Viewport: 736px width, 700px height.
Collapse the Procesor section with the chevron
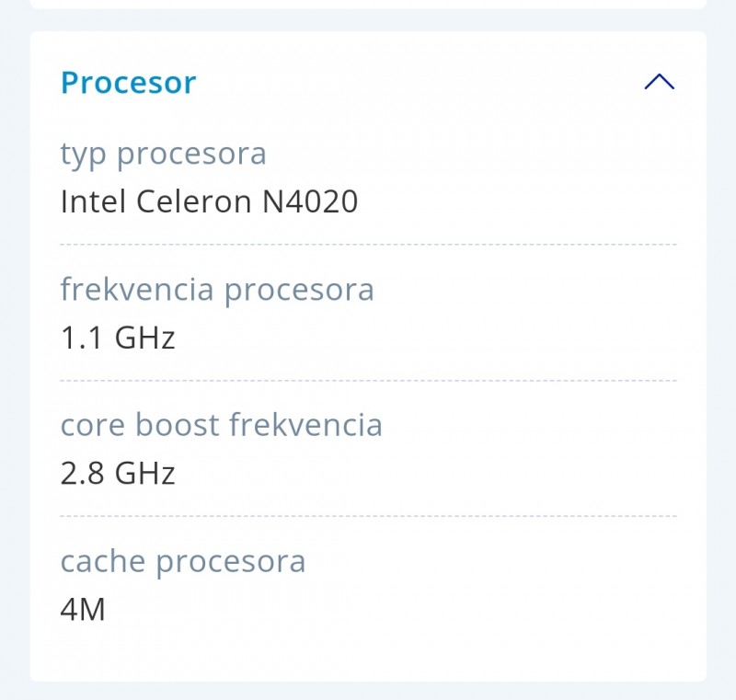coord(660,82)
